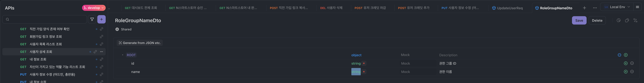Open the more-options ellipsis on 사용자 상세 조회
This screenshot has width=644, height=83.
click(x=102, y=52)
